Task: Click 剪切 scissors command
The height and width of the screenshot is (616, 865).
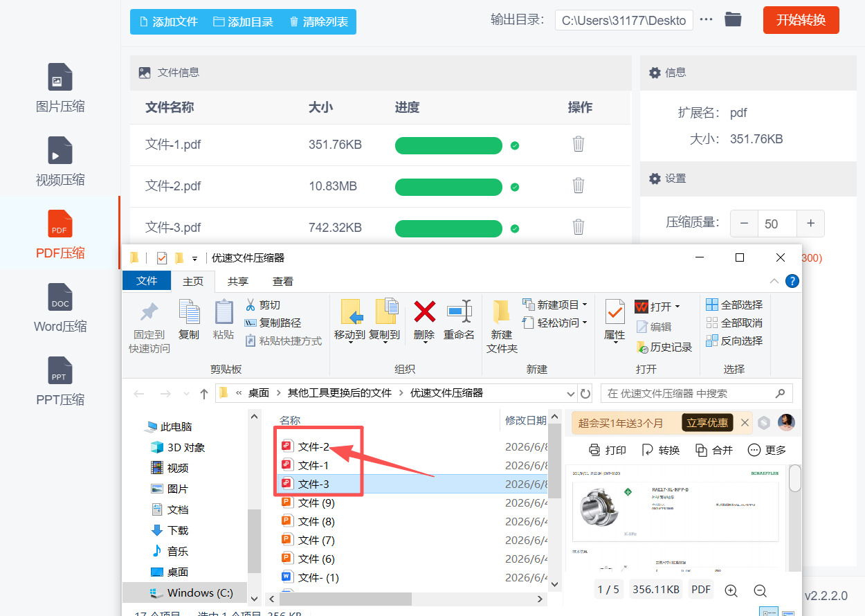Action: click(x=263, y=305)
